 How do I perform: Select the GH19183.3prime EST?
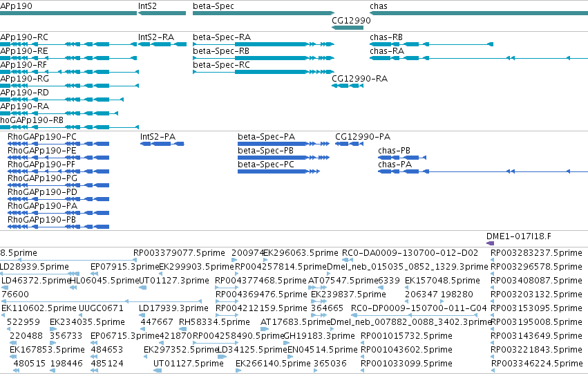319,336
